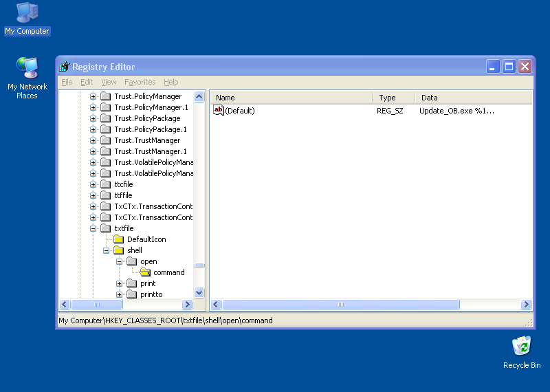Click the tree pane scroll down arrow
This screenshot has width=550, height=392.
pos(199,292)
